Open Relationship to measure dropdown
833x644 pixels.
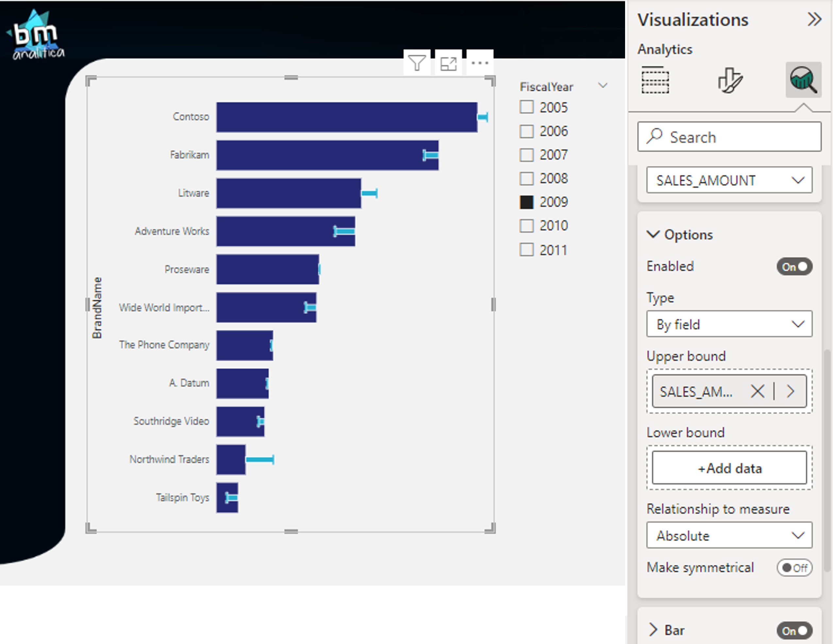(729, 535)
